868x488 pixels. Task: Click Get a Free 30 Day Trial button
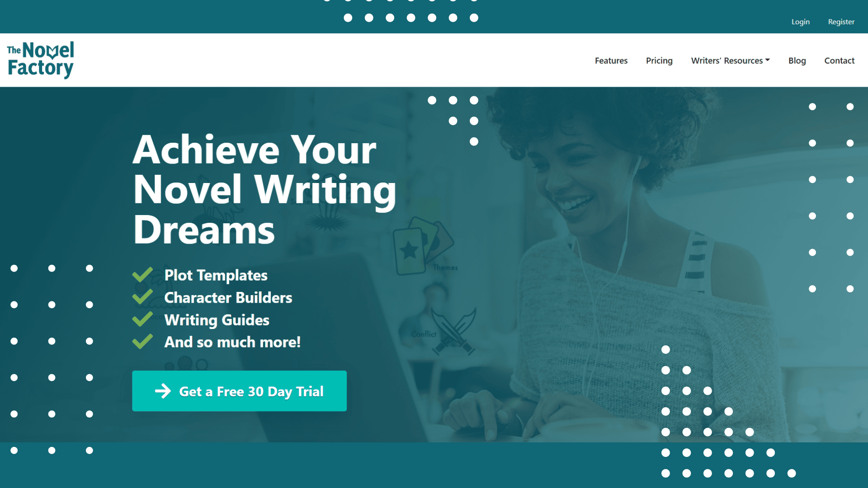click(x=238, y=391)
